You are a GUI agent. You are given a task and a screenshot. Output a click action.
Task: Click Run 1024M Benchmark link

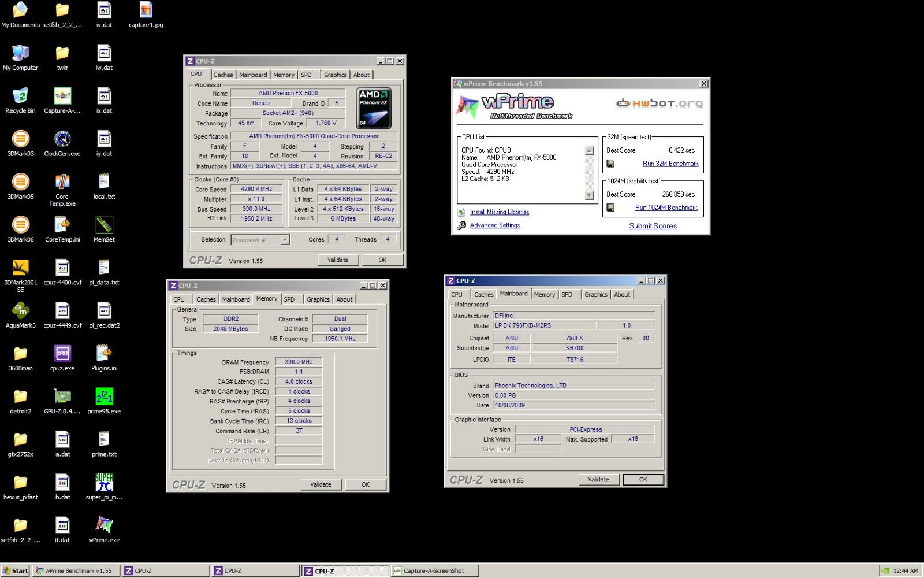pyautogui.click(x=666, y=208)
